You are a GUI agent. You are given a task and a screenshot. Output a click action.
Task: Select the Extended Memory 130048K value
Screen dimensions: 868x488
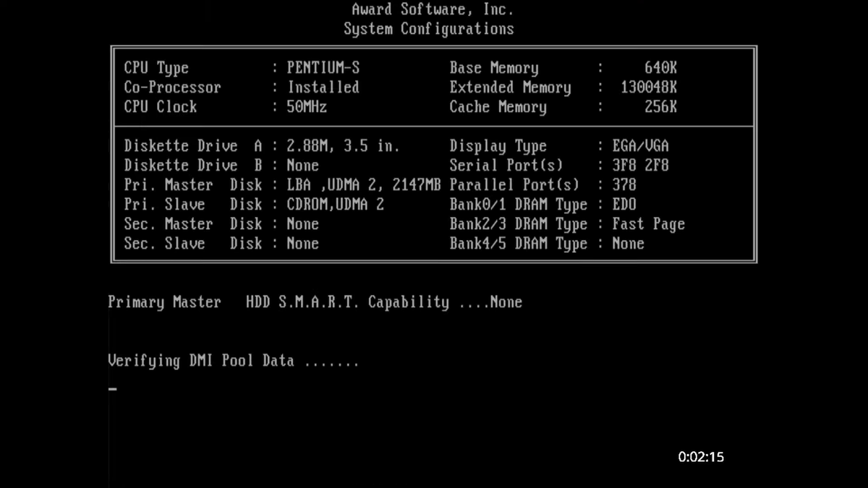point(648,87)
